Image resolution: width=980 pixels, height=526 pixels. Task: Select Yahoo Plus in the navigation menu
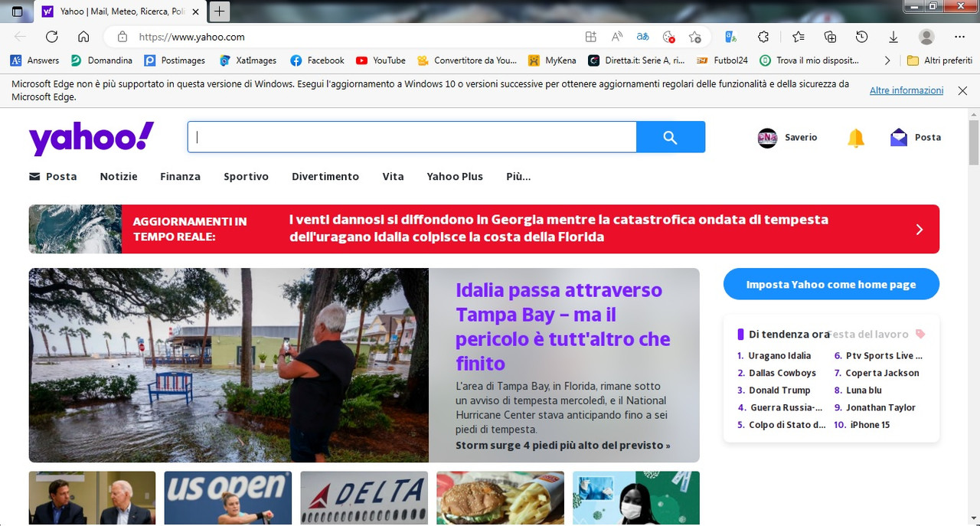coord(455,176)
